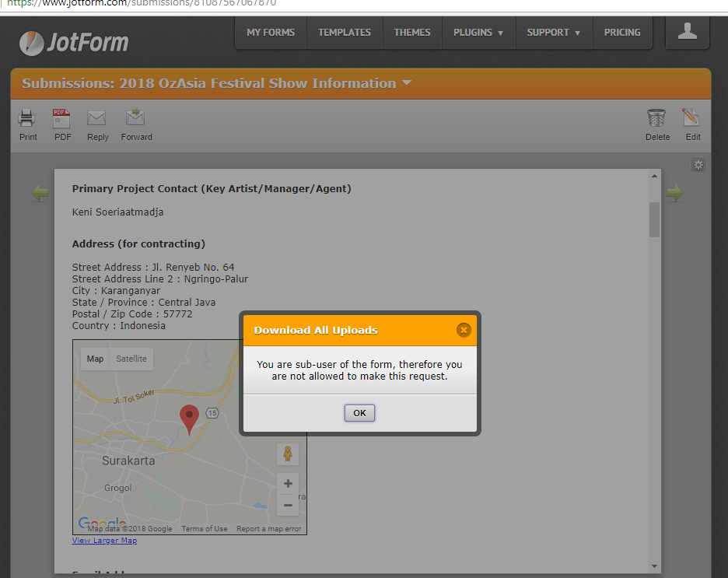Image resolution: width=728 pixels, height=578 pixels.
Task: Close the Download All Uploads dialog
Action: 464,330
